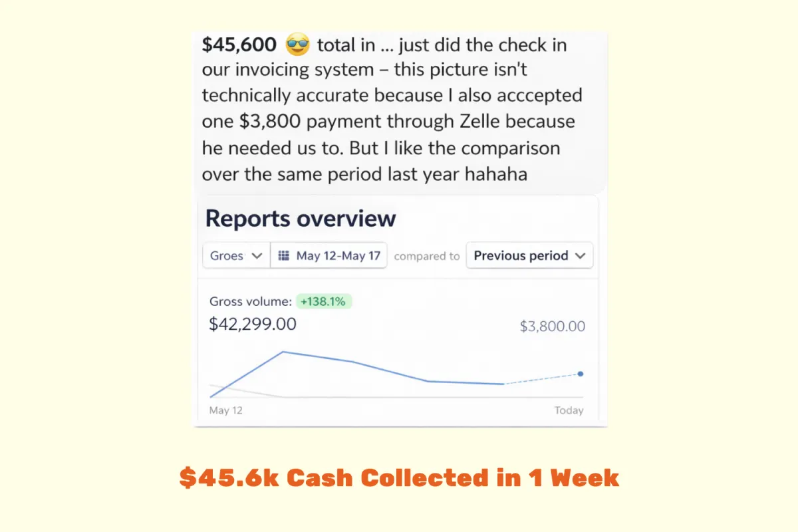Select the $42,299.00 gross volume figure
Screen dimensions: 798x532
253,325
